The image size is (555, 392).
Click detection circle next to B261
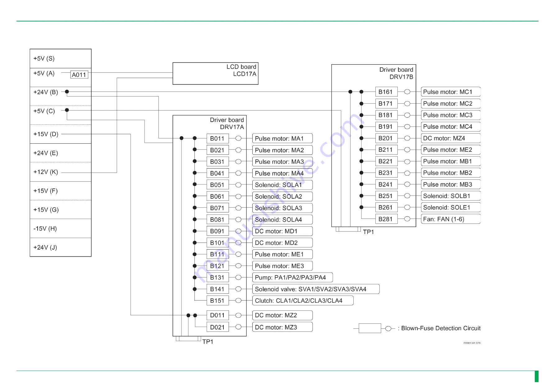click(x=407, y=207)
